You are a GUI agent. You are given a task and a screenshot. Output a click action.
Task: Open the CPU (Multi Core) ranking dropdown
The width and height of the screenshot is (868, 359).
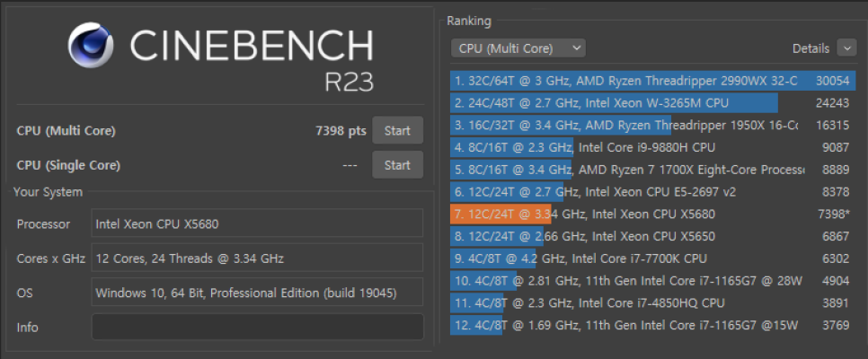(x=518, y=48)
